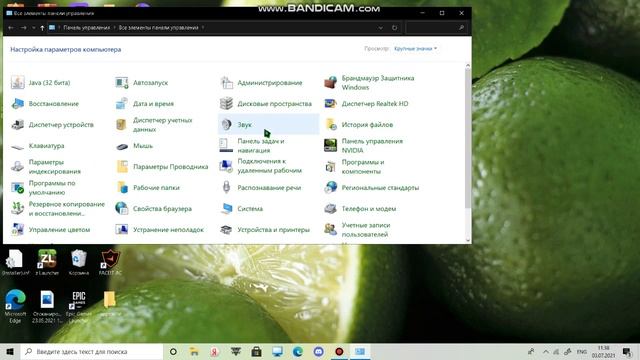
Task: Click the Устройства и принтеры link
Action: click(x=273, y=230)
